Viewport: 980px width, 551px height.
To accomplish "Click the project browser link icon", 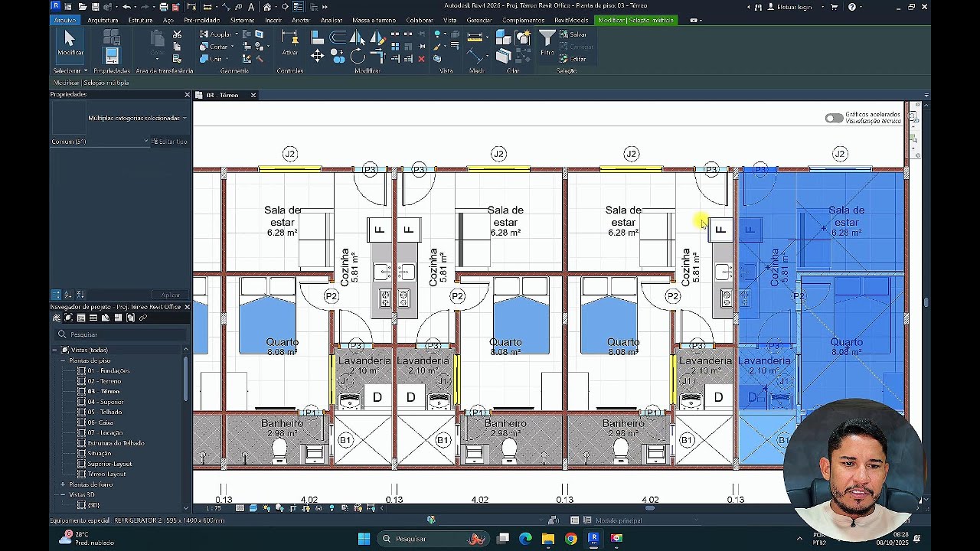I will 142,318.
